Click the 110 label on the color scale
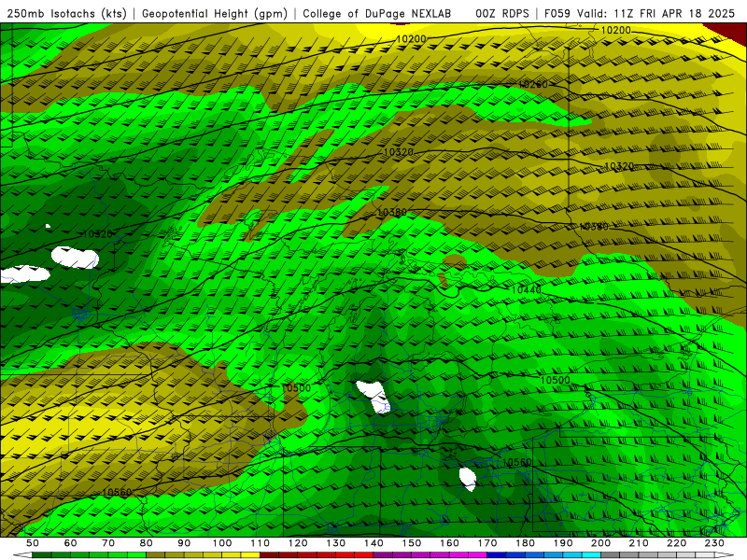The width and height of the screenshot is (747, 560). pos(260,543)
